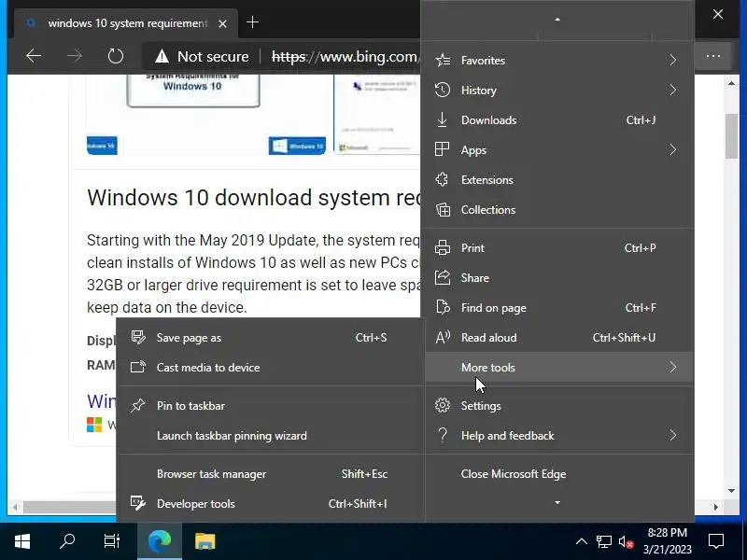
Task: Click the Not secure warning triangle
Action: (162, 57)
